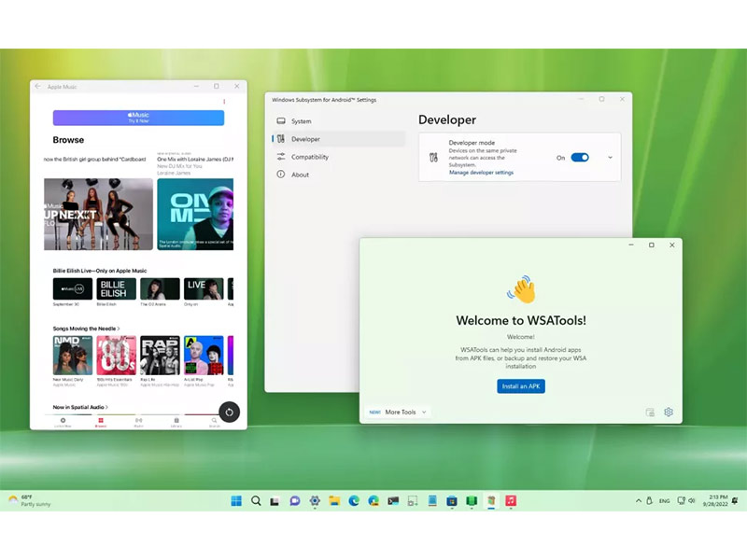The width and height of the screenshot is (747, 560).
Task: Open the New Music Daily playlist cover
Action: (73, 356)
